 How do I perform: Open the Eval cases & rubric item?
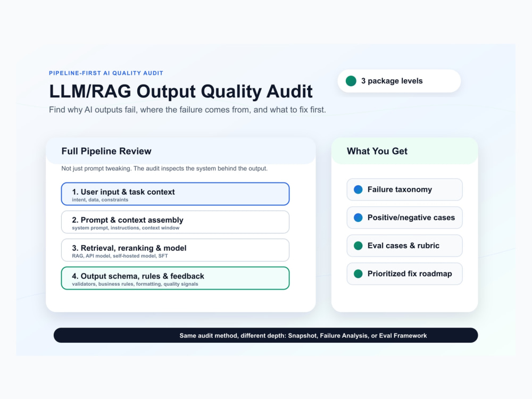tap(404, 246)
